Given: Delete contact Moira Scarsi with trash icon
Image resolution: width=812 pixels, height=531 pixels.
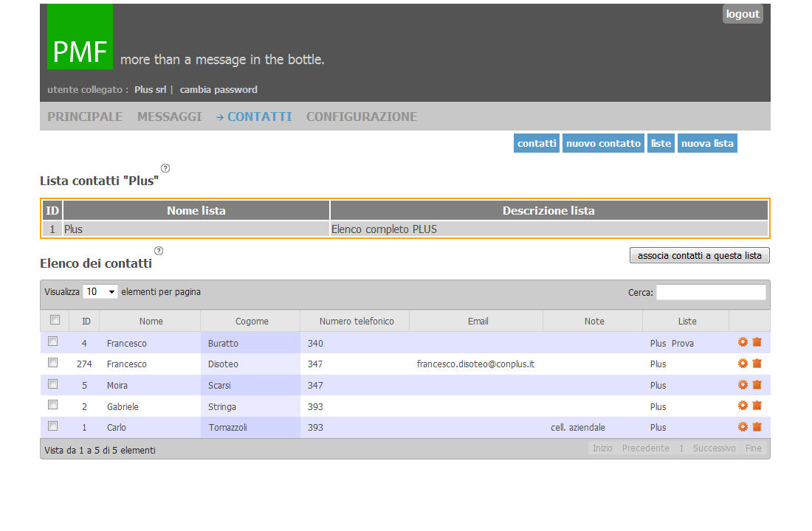Looking at the screenshot, I should [757, 384].
